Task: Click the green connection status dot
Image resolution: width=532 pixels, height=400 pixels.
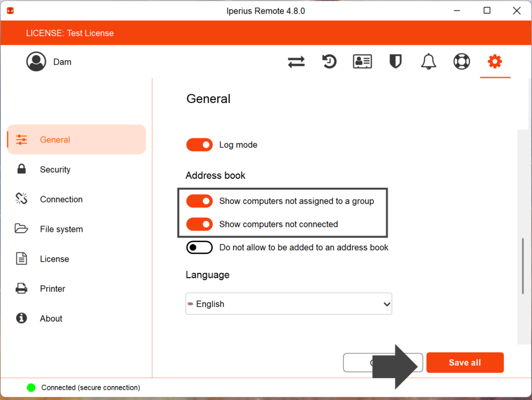Action: (31, 388)
